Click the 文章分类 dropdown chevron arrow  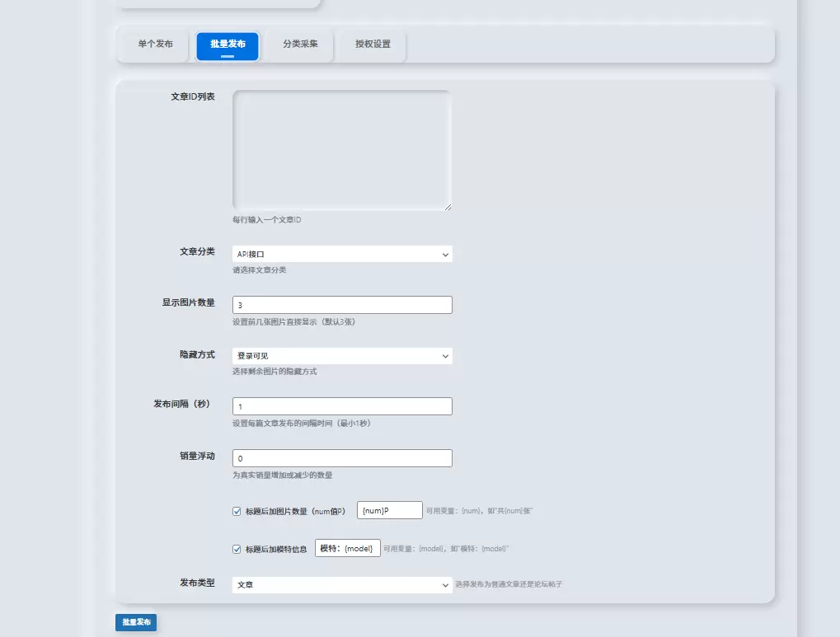click(x=445, y=255)
